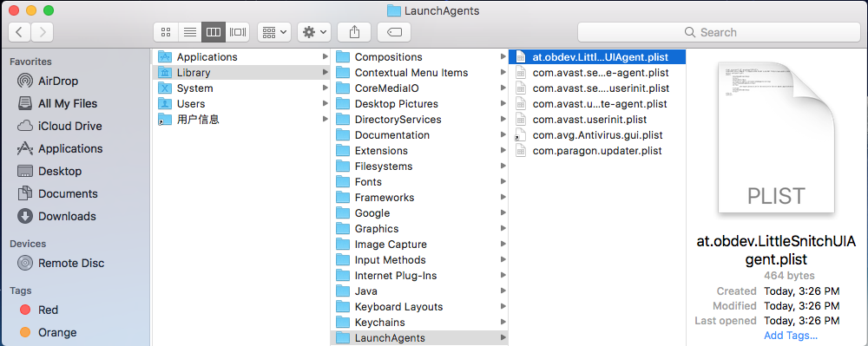Viewport: 868px width, 346px height.
Task: Open the Action gear dropdown menu
Action: point(314,32)
